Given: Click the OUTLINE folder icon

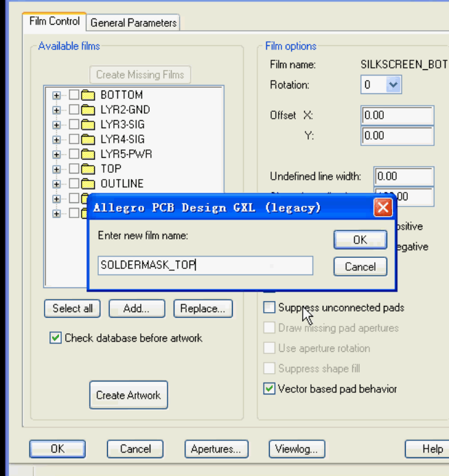Looking at the screenshot, I should pyautogui.click(x=88, y=184).
